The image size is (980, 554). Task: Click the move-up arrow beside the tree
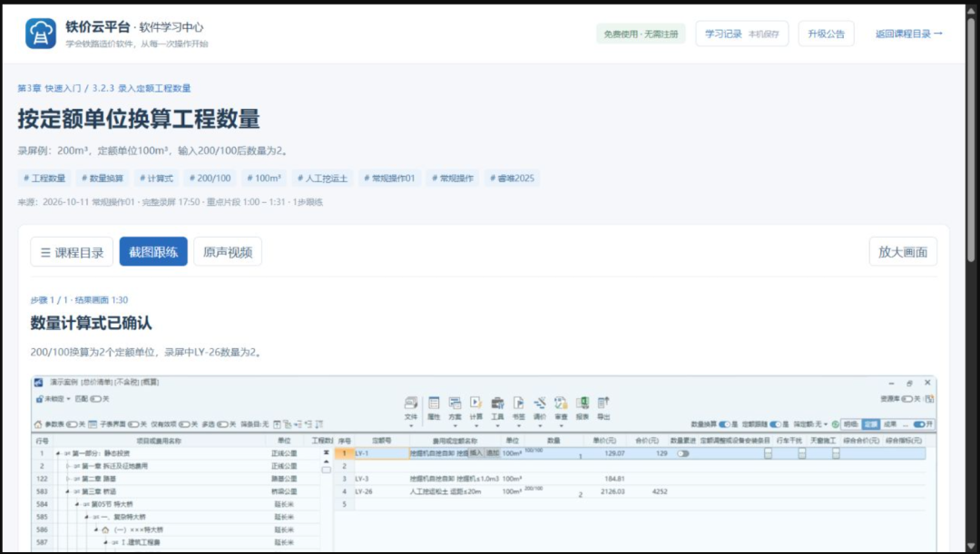coord(327,462)
